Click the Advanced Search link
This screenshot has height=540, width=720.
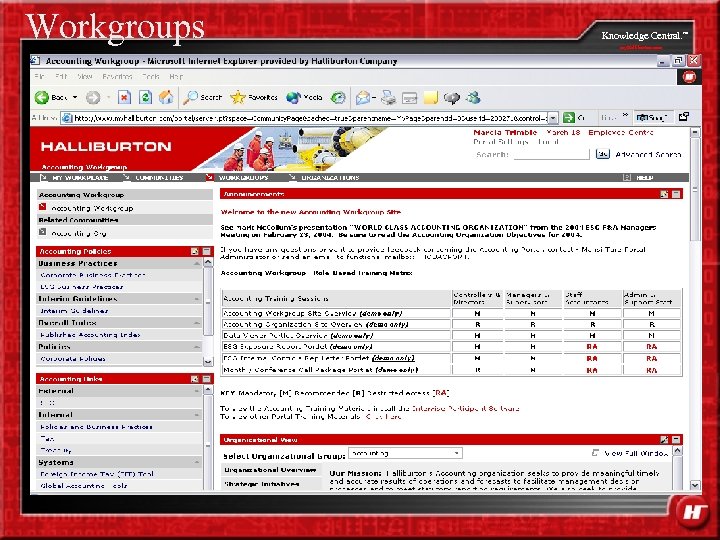pyautogui.click(x=648, y=154)
